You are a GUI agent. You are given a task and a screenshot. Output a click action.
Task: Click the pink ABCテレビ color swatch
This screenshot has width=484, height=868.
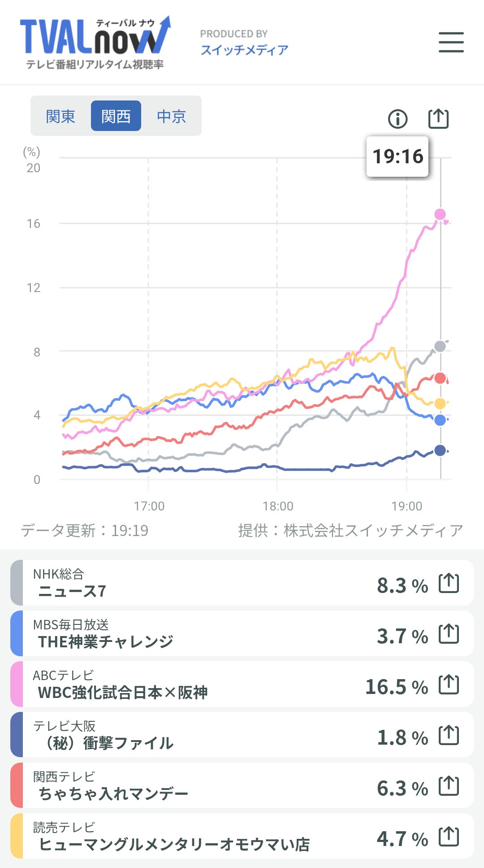click(x=17, y=685)
